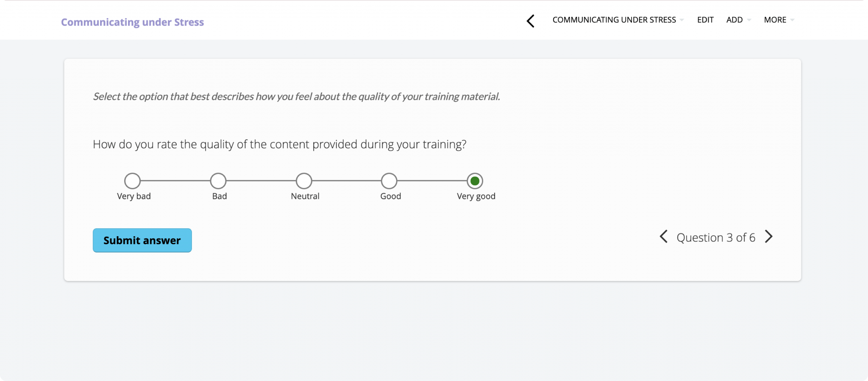Click the "Good" label under the scale
Image resolution: width=868 pixels, height=381 pixels.
coord(390,196)
